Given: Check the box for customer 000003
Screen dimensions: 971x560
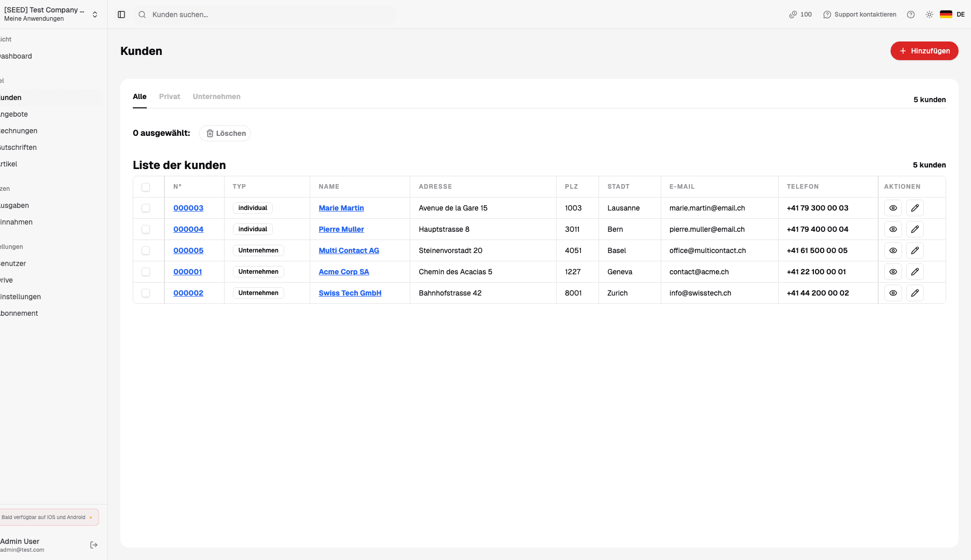Looking at the screenshot, I should click(146, 208).
